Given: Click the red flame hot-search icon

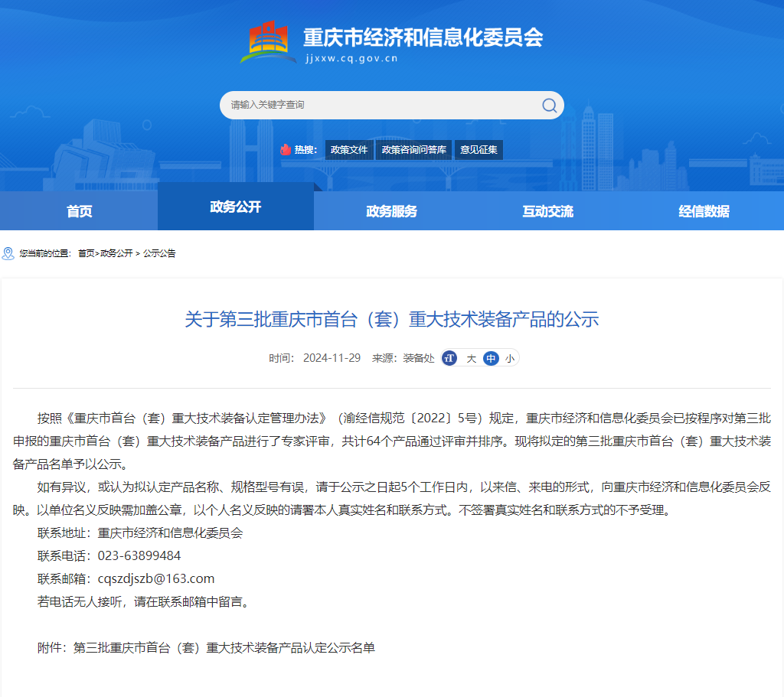Looking at the screenshot, I should pos(286,150).
